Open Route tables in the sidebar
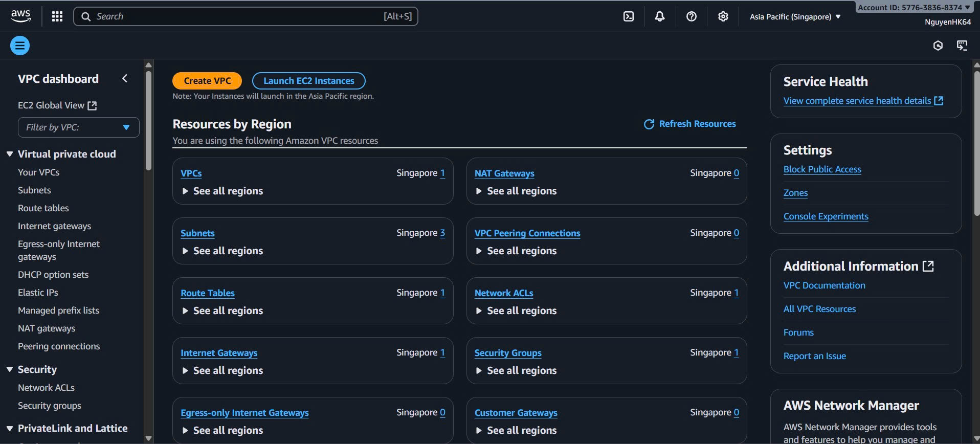The image size is (980, 444). click(x=43, y=208)
